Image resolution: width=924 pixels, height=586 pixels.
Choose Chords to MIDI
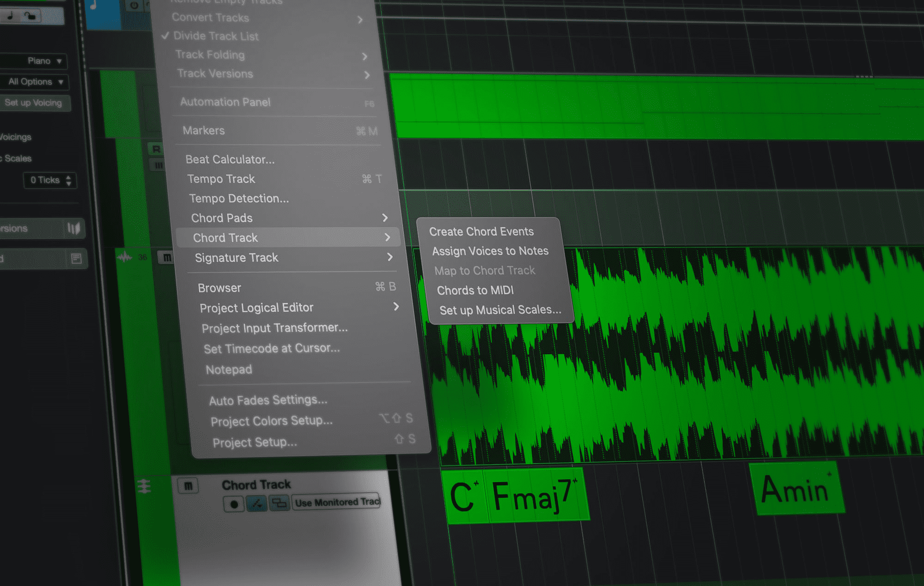[x=475, y=290]
